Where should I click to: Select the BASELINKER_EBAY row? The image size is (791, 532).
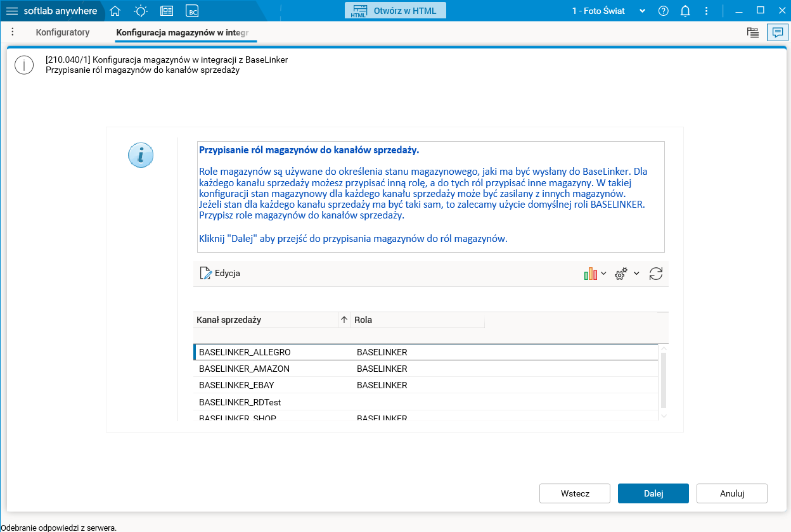(x=425, y=385)
